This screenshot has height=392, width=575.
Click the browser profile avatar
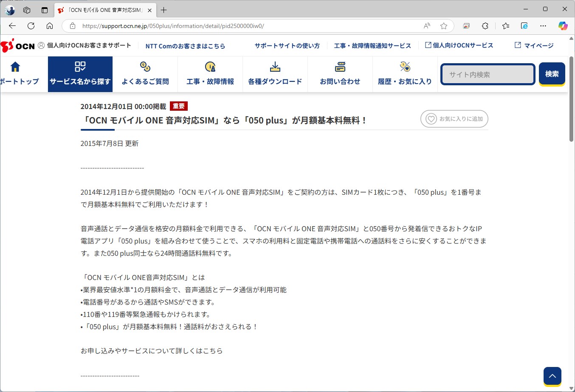coord(9,10)
